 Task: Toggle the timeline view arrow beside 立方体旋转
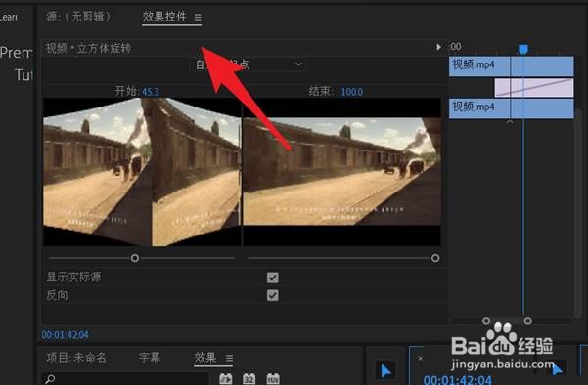tap(438, 47)
